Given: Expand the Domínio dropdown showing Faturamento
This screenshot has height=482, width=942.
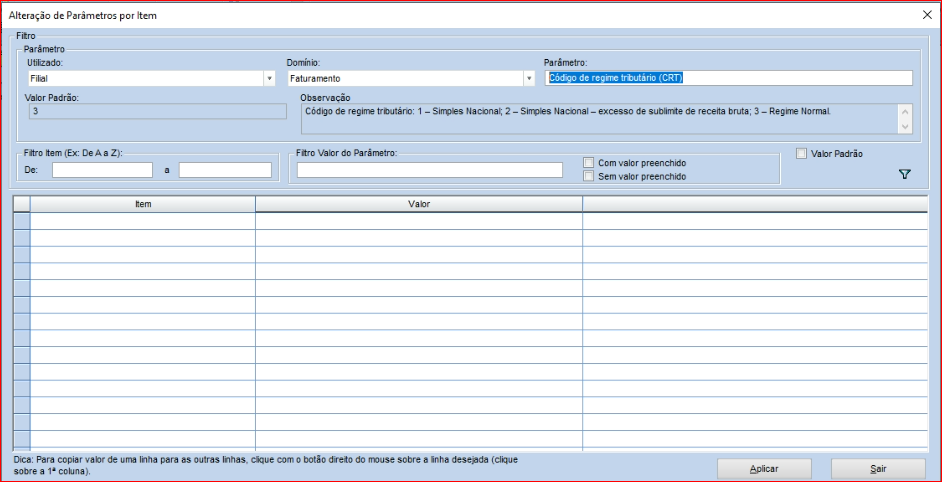Looking at the screenshot, I should 528,78.
